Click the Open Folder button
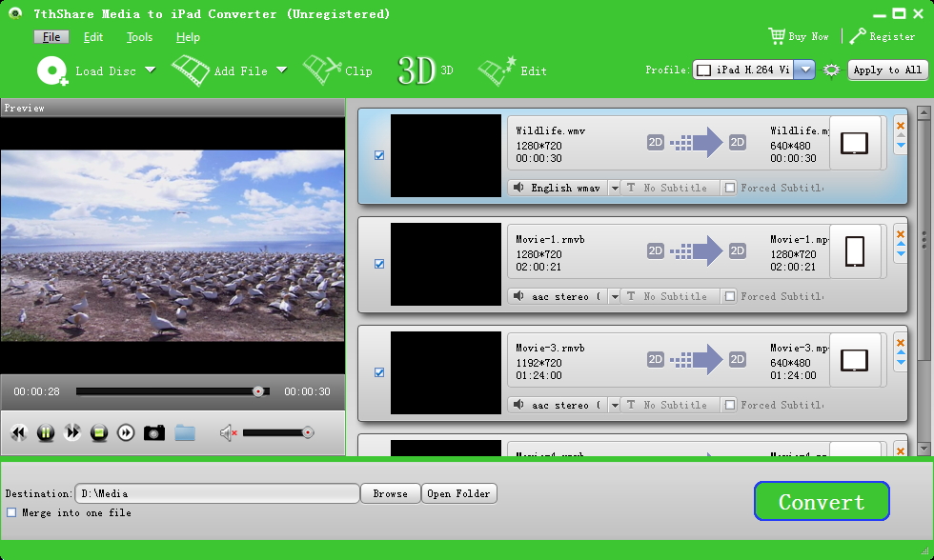934x560 pixels. [x=458, y=493]
